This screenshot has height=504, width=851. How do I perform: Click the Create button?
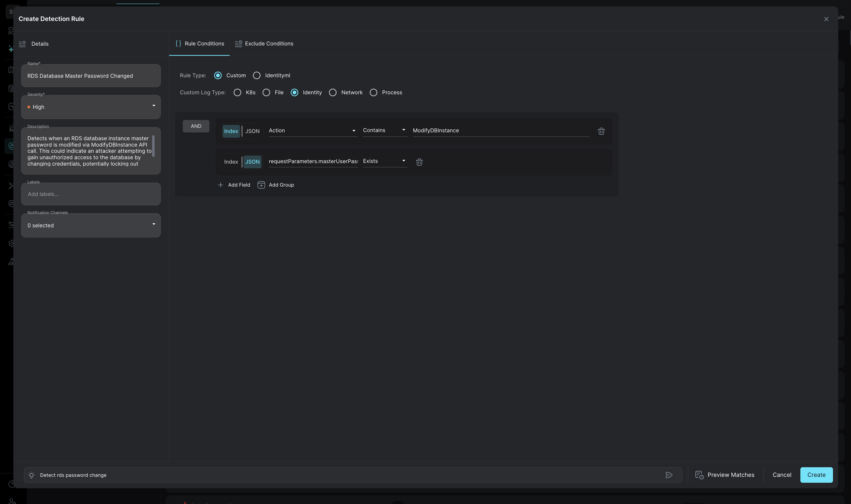tap(816, 475)
